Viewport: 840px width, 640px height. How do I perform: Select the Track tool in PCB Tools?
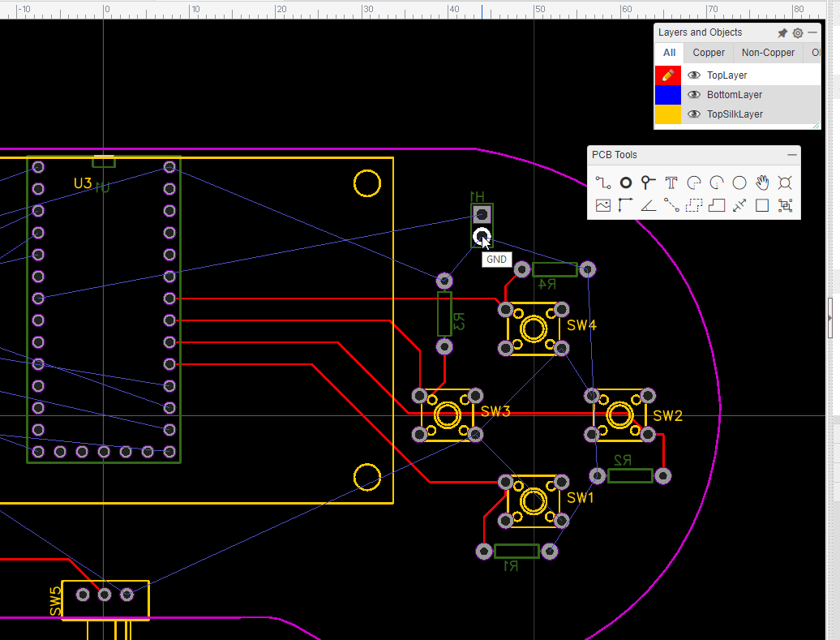click(x=603, y=183)
